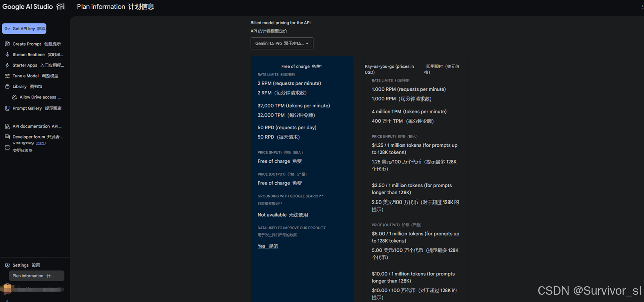Click '50 RPD（每天请求）' text
644x302 pixels.
[279, 137]
